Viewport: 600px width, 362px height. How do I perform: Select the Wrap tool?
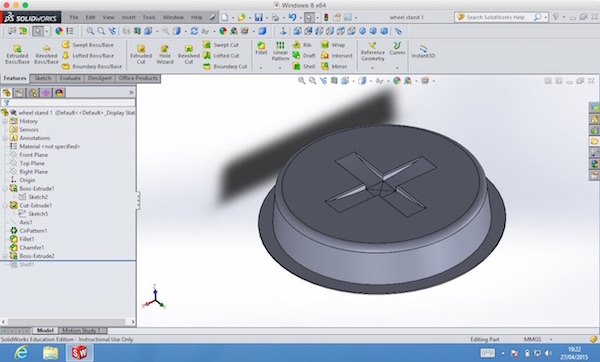(333, 45)
